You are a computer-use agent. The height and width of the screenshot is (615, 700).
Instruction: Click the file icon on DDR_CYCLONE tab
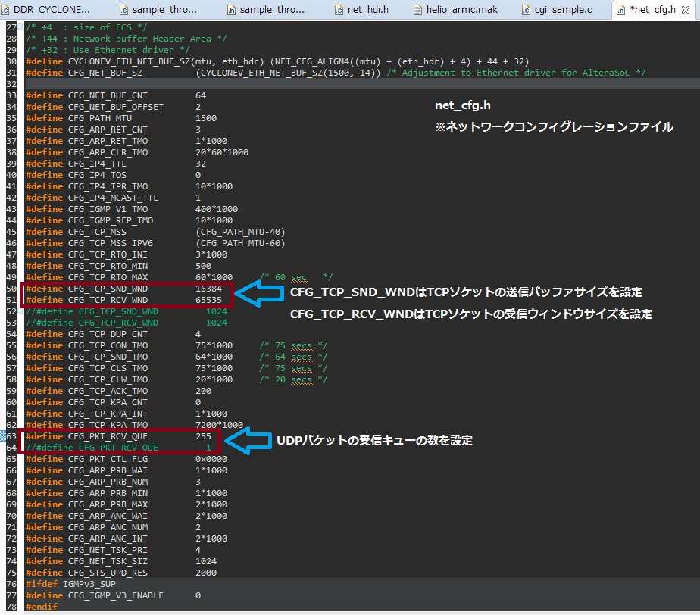pyautogui.click(x=7, y=10)
